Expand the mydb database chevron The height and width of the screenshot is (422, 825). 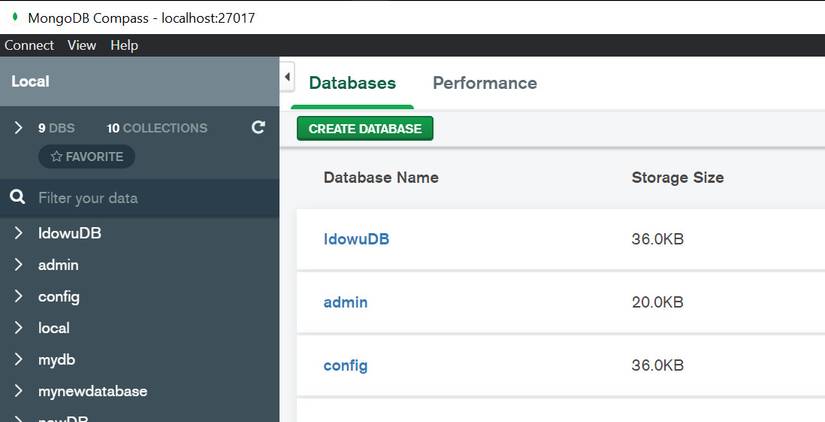click(18, 359)
